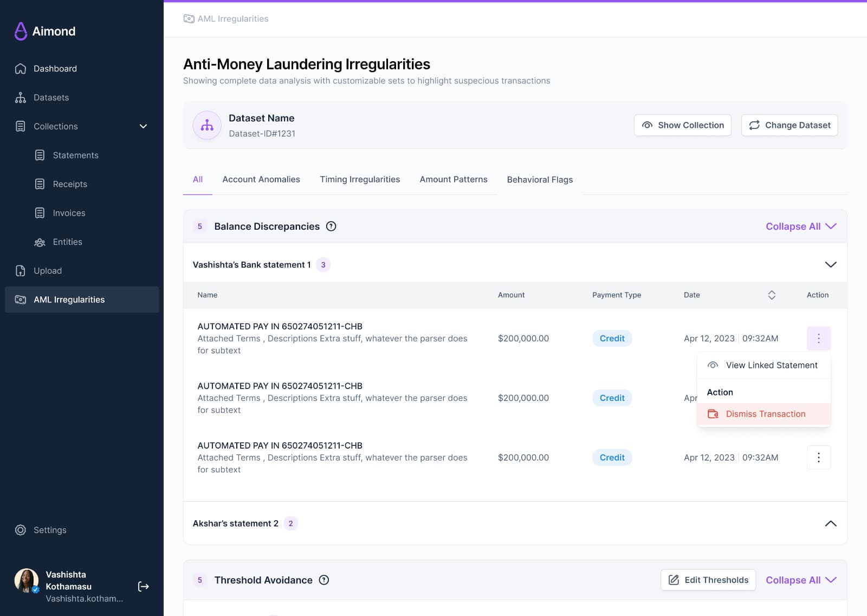Viewport: 867px width, 616px height.
Task: Click the user profile avatar photo
Action: (x=26, y=580)
